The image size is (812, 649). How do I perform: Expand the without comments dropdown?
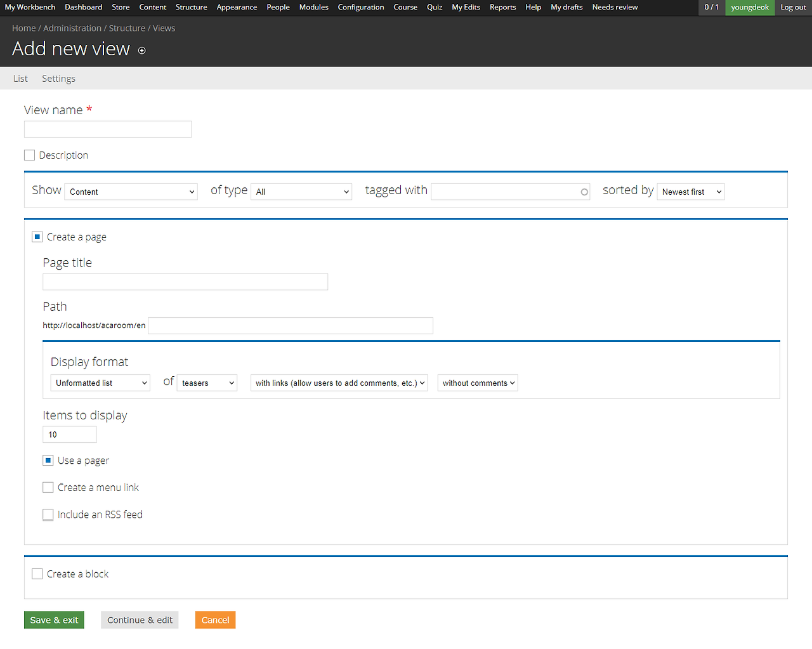[x=478, y=383]
